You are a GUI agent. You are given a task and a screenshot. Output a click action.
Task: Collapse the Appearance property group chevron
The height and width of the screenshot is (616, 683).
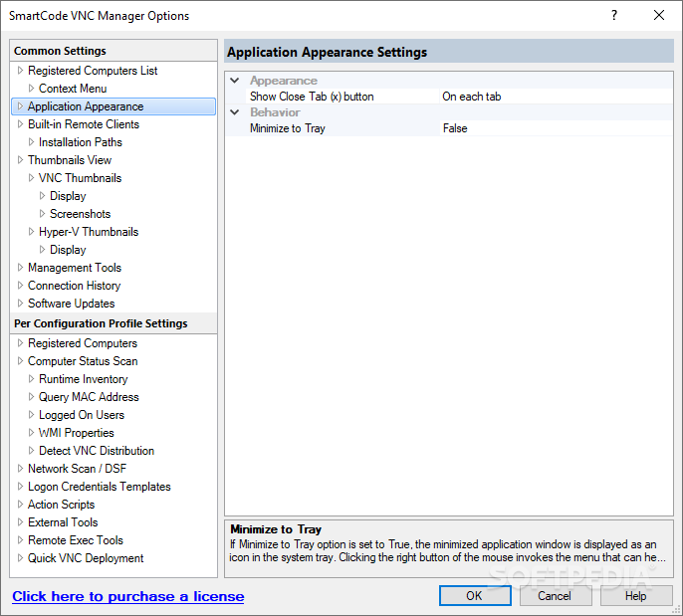pos(235,81)
